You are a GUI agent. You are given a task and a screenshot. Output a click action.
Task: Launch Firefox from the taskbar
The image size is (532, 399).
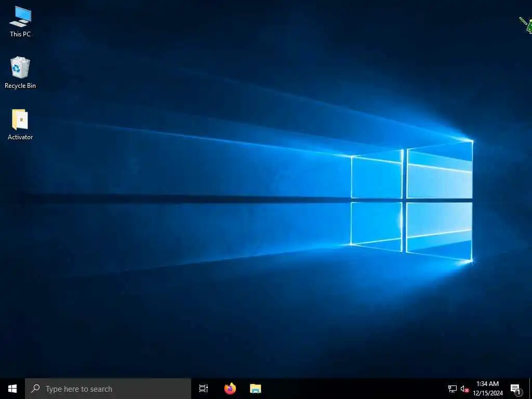tap(230, 389)
